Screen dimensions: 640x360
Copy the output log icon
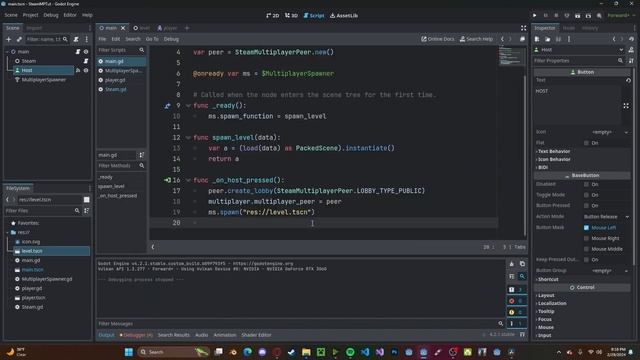(522, 264)
